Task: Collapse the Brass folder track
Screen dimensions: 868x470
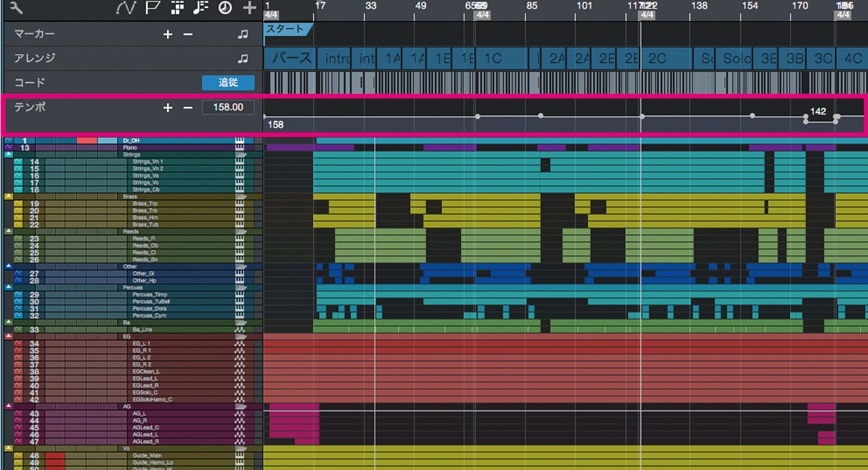Action: click(x=8, y=197)
